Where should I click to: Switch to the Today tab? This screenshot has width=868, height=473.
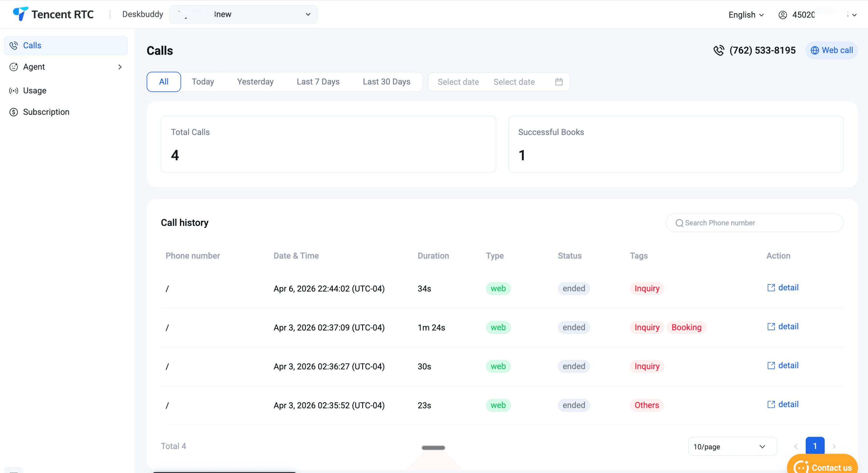click(203, 82)
